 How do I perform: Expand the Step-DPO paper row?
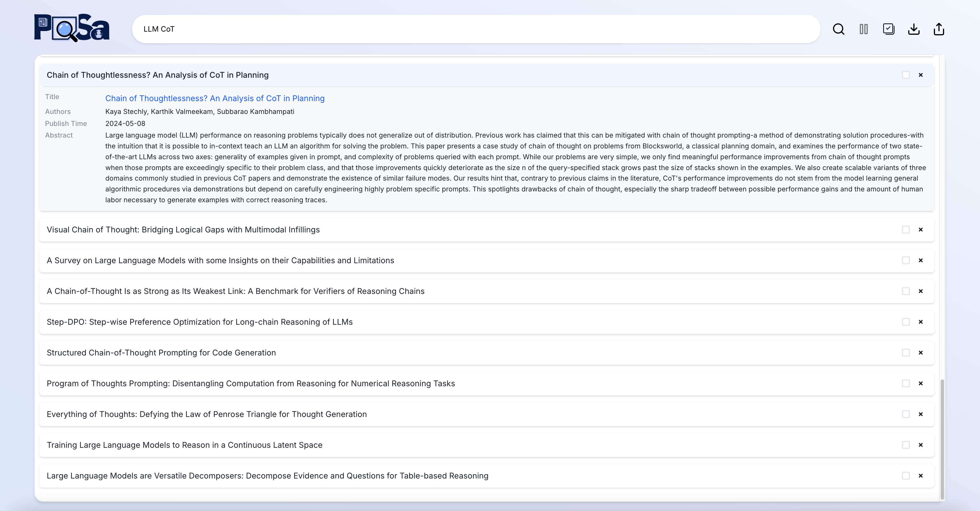coord(487,322)
